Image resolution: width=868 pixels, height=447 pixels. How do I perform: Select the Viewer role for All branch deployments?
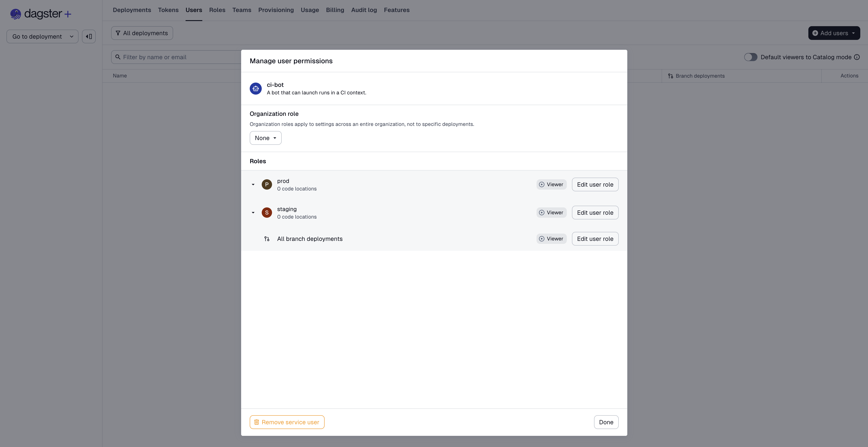pyautogui.click(x=551, y=239)
